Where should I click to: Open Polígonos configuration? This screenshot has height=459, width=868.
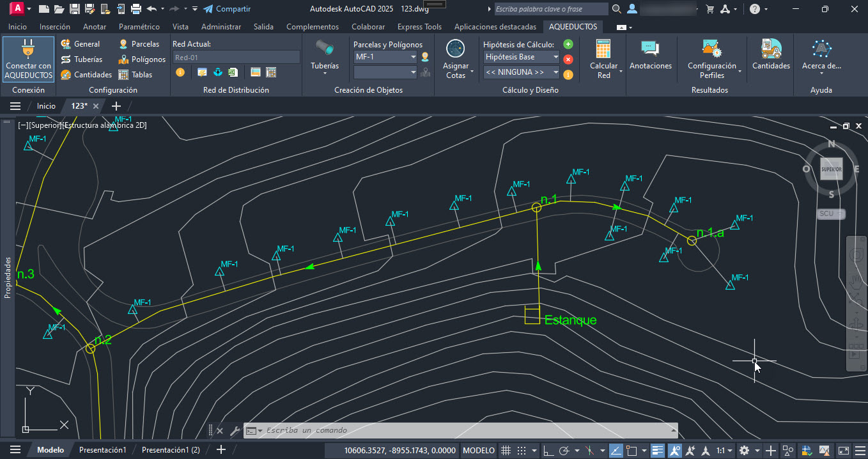click(142, 59)
